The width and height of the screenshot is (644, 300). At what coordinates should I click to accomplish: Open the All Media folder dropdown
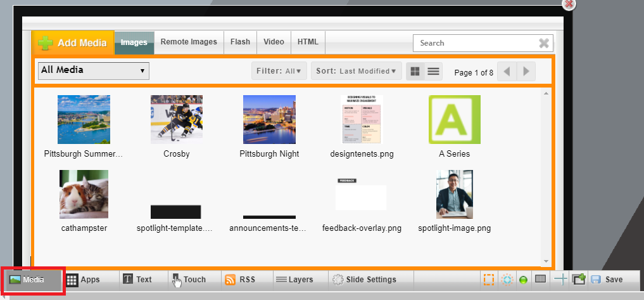coord(93,71)
